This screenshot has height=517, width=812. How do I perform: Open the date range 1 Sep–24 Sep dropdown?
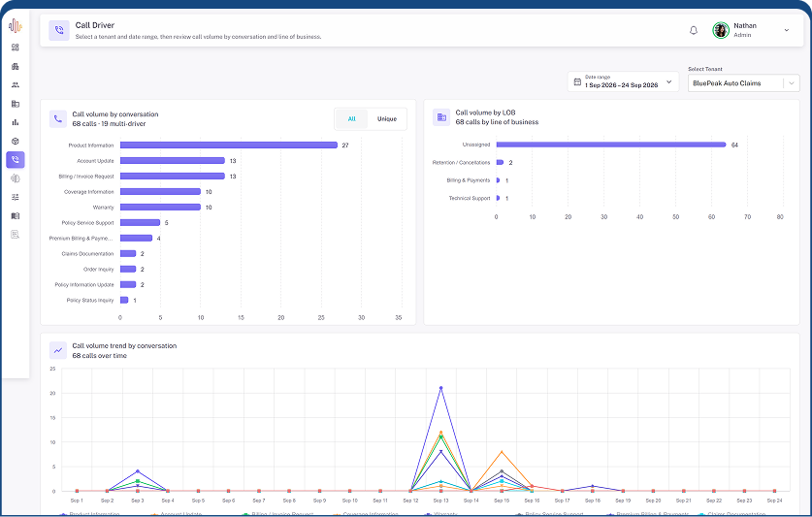pyautogui.click(x=623, y=81)
